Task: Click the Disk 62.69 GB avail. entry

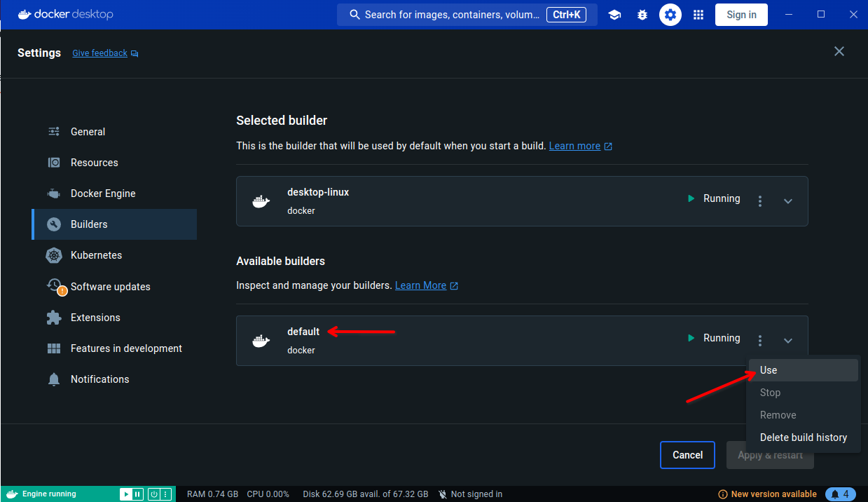Action: pyautogui.click(x=366, y=494)
